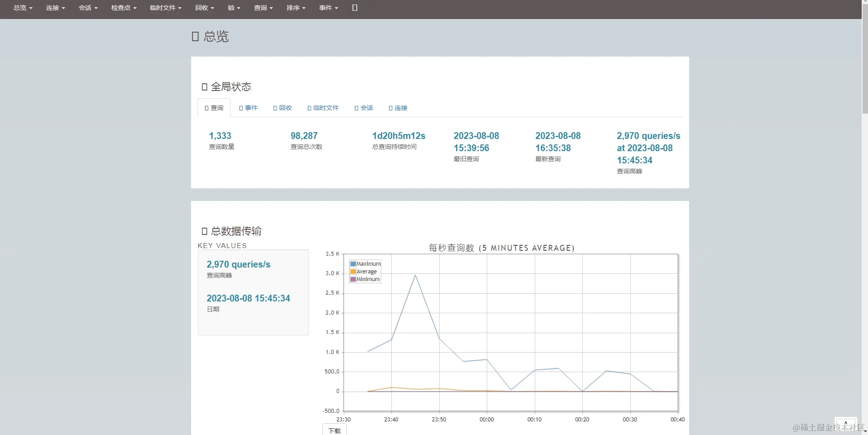The width and height of the screenshot is (868, 435).
Task: Click the icon after the 事件 navbar menu
Action: (x=355, y=8)
